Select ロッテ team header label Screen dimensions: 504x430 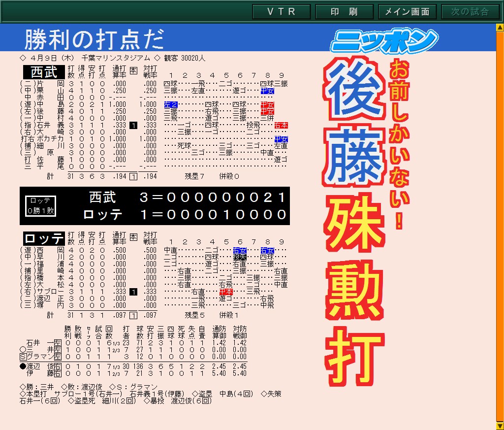44,238
